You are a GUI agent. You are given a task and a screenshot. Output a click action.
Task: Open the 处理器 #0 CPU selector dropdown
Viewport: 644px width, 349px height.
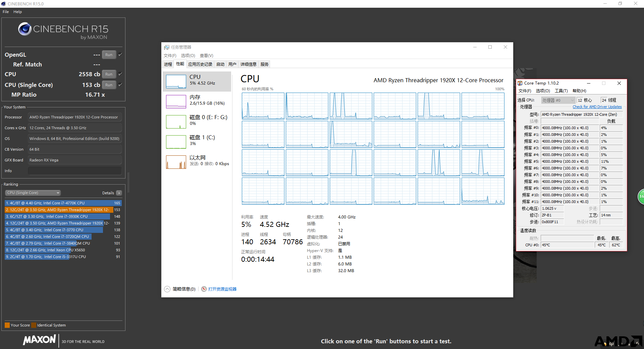(558, 100)
